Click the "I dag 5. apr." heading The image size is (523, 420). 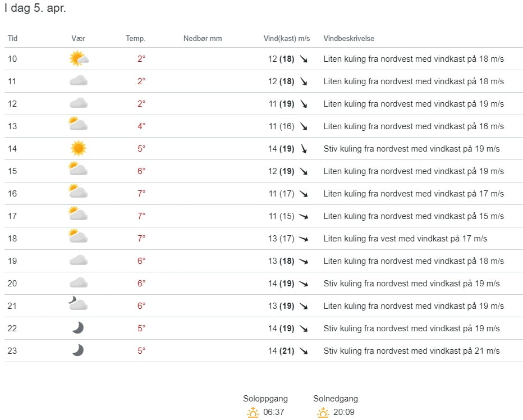(35, 9)
